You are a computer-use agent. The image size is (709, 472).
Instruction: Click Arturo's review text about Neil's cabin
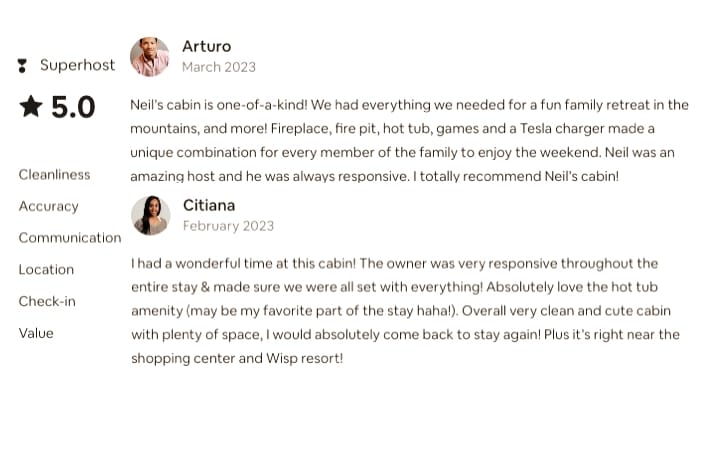click(x=409, y=140)
